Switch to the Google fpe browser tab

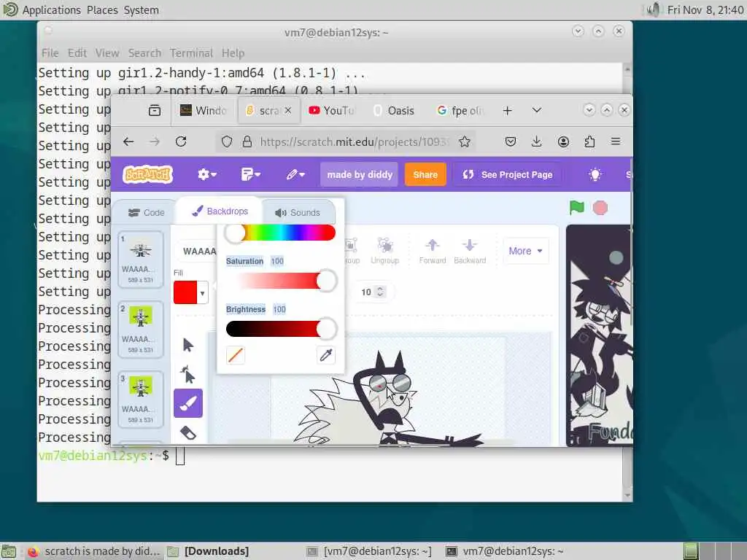pyautogui.click(x=460, y=111)
